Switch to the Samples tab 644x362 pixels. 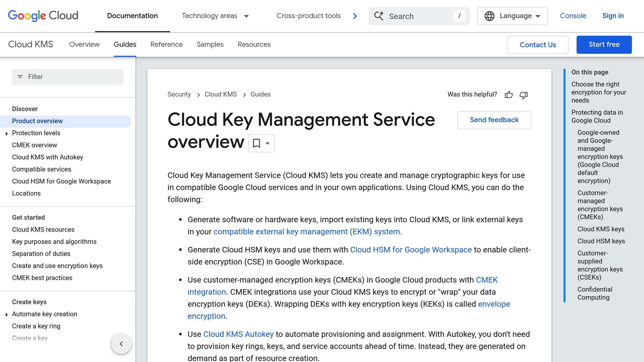click(x=210, y=44)
